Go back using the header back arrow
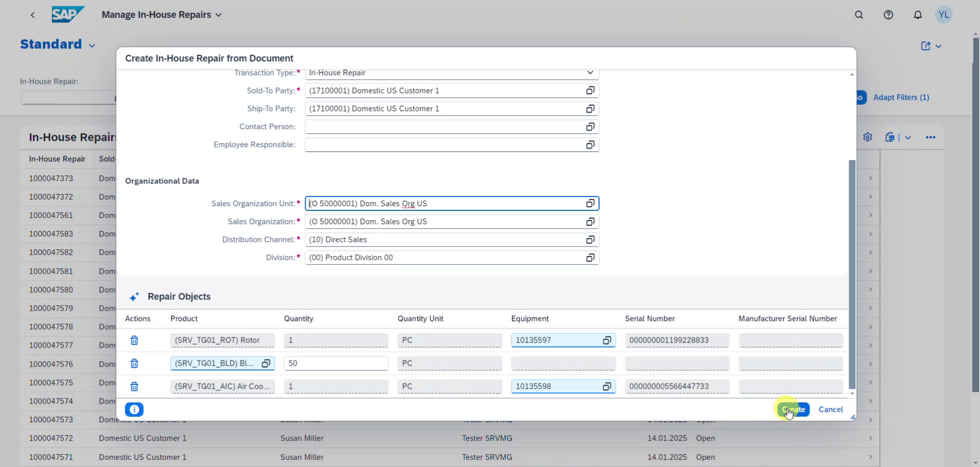980x467 pixels. (32, 15)
